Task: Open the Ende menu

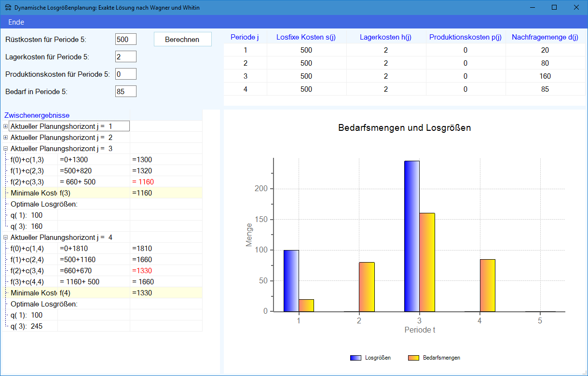Action: point(16,22)
